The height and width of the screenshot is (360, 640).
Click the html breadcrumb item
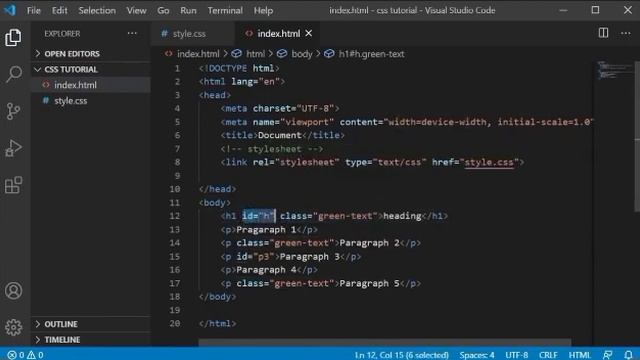(x=249, y=54)
